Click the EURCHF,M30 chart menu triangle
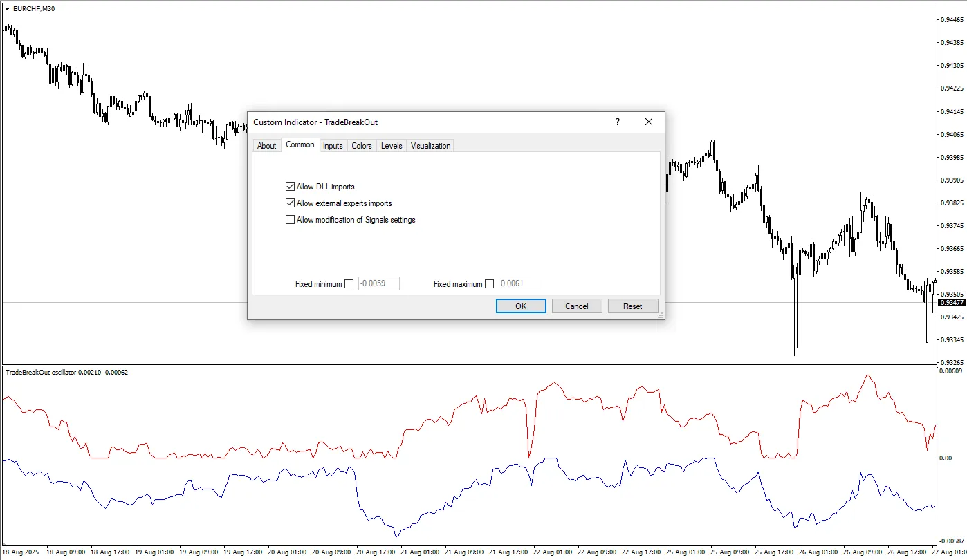Screen dimensions: 967x560 7,8
